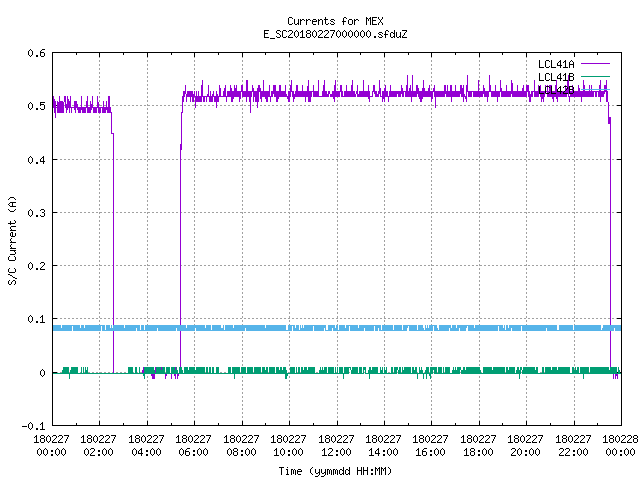Screen dimensions: 640x480
Task: Click the chart title 'Currents for MEX'
Action: [x=335, y=21]
